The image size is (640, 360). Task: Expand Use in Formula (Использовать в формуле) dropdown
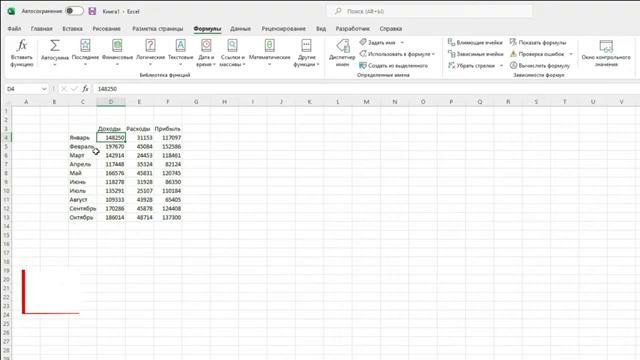click(433, 54)
